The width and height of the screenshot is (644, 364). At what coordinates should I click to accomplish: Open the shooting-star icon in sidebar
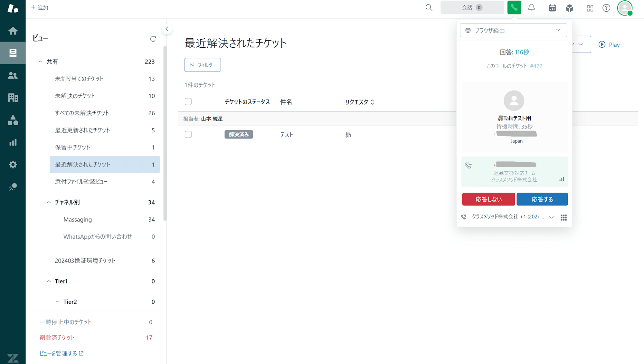(13, 187)
